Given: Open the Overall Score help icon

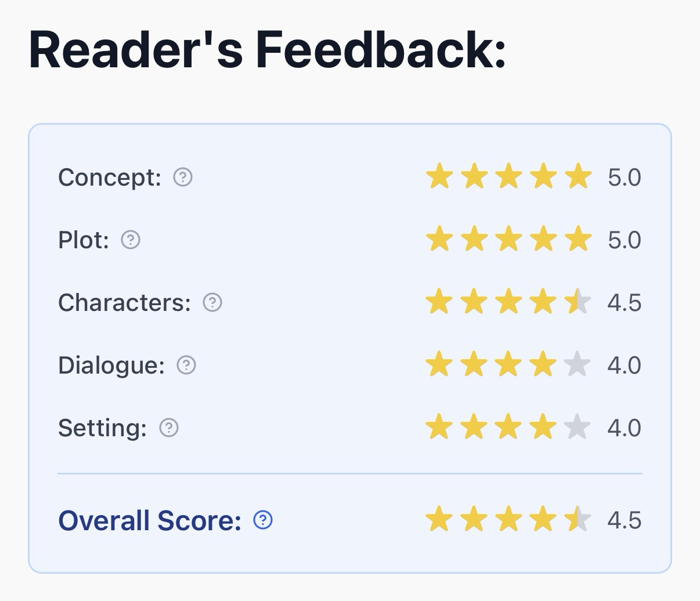Looking at the screenshot, I should (263, 520).
